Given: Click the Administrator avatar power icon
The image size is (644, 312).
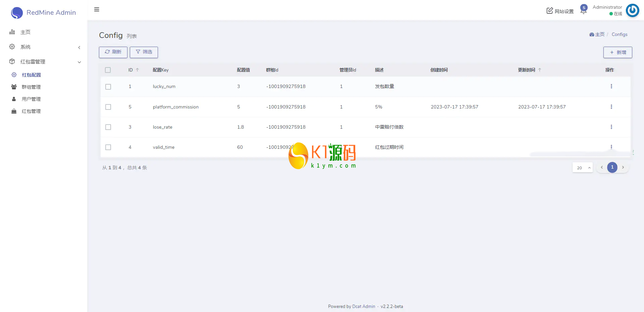Looking at the screenshot, I should (x=633, y=10).
